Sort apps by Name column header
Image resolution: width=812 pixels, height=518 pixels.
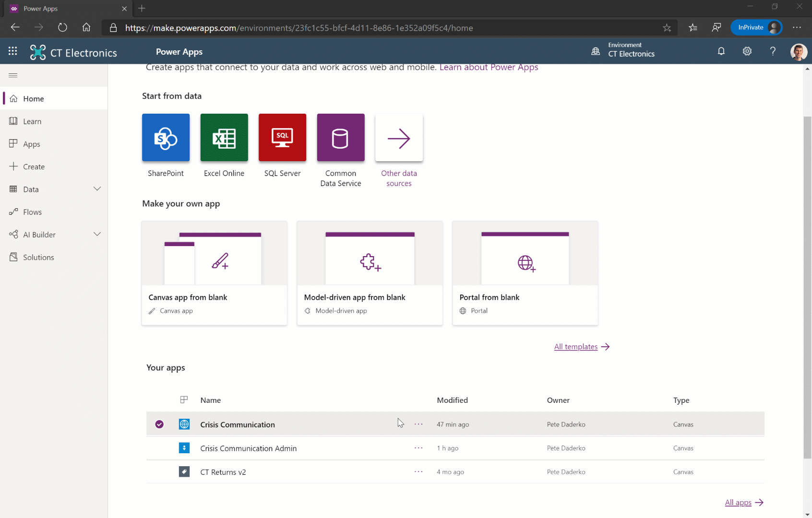tap(211, 400)
